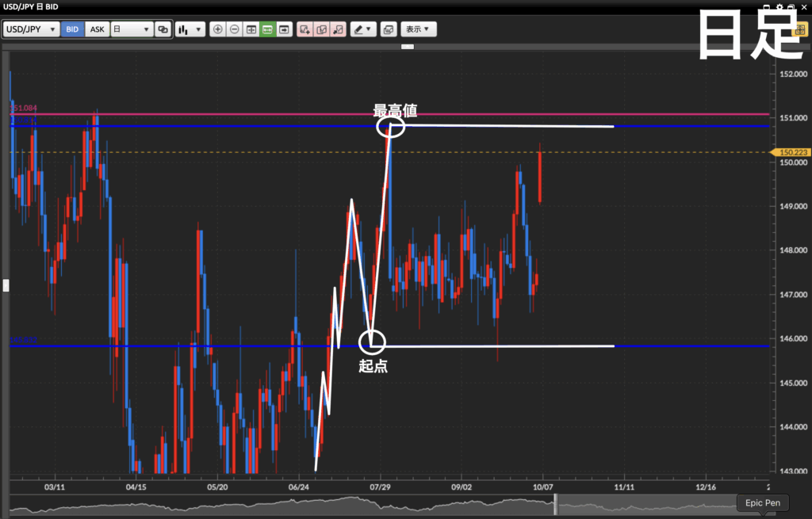The height and width of the screenshot is (519, 812).
Task: Toggle the BID price button
Action: click(x=72, y=29)
